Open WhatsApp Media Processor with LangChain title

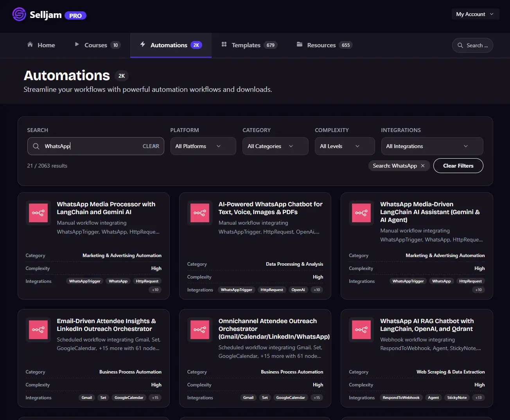106,208
